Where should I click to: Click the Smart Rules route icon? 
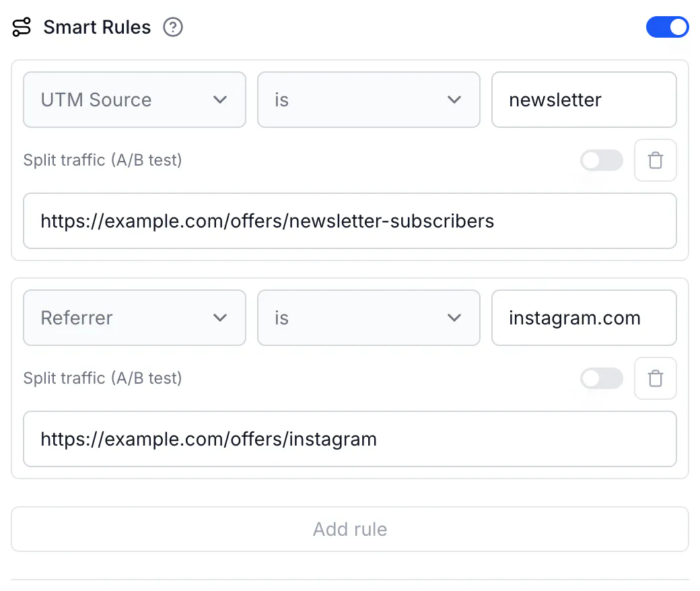(22, 27)
